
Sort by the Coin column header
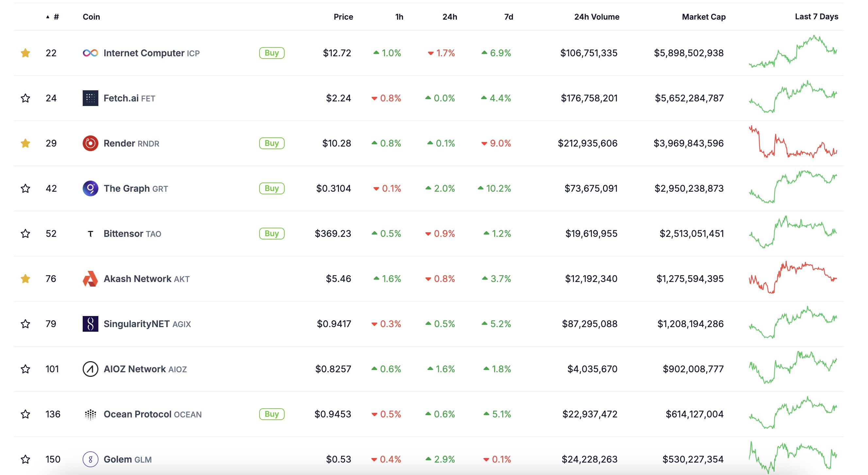(x=91, y=17)
